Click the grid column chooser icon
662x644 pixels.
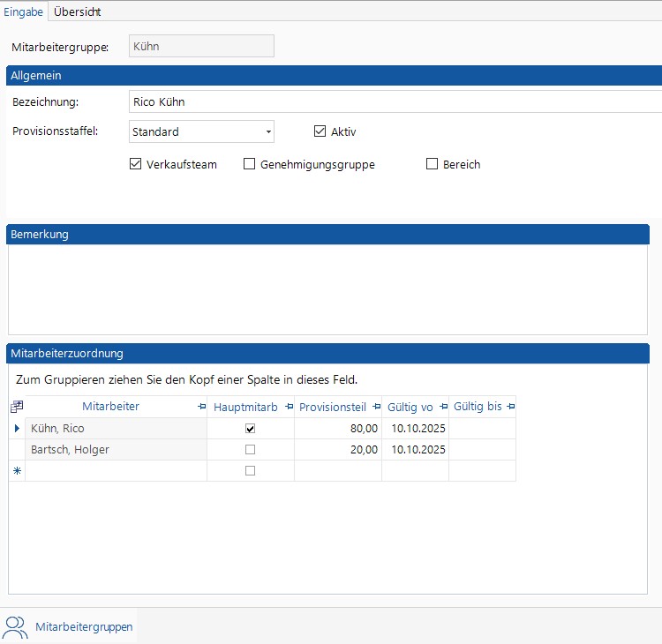(x=16, y=407)
